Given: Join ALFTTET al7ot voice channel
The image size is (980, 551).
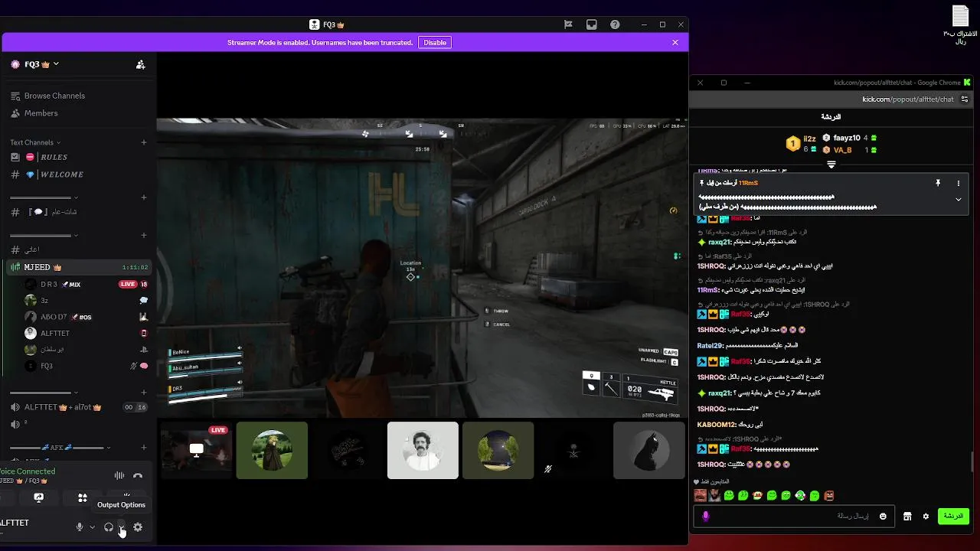Looking at the screenshot, I should (x=78, y=407).
